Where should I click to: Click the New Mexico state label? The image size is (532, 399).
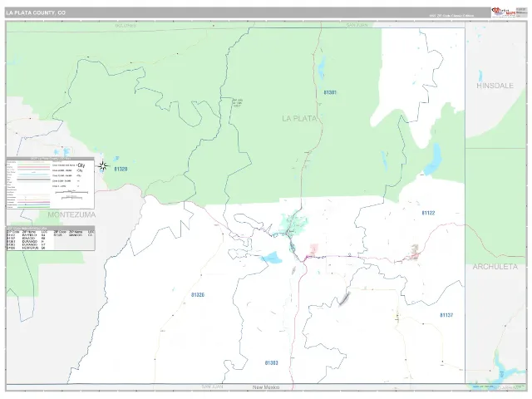(266, 387)
